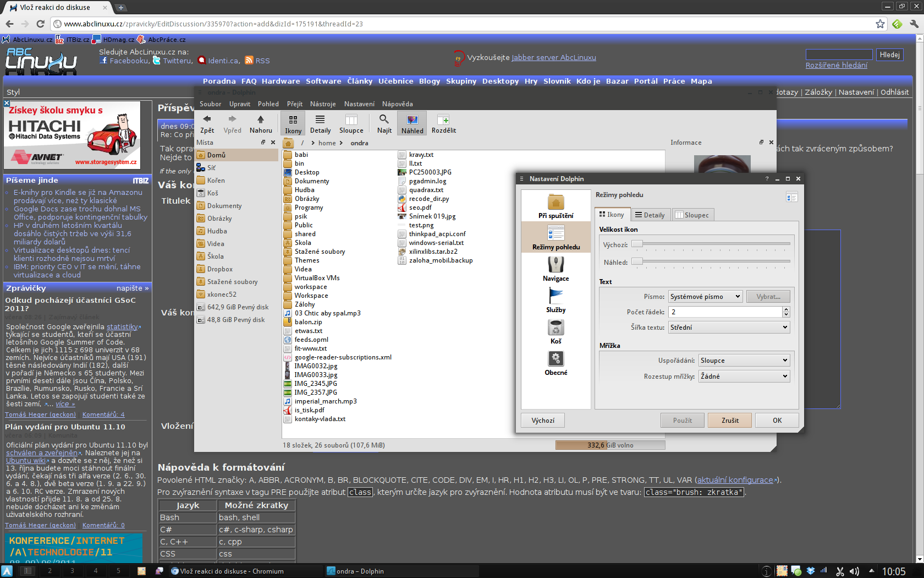This screenshot has width=924, height=578.
Task: Switch to Detaily tab in settings dialog
Action: coord(650,215)
